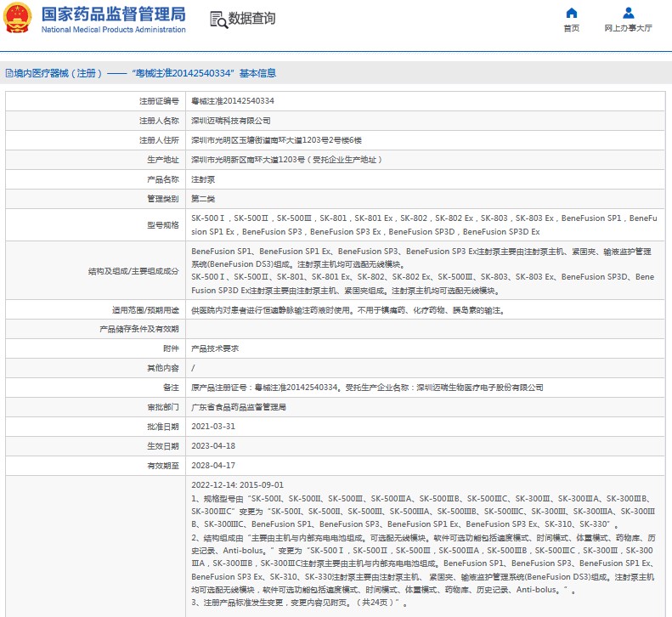Click the 附件 row label
Viewport: 672px width, 617px height.
[171, 348]
